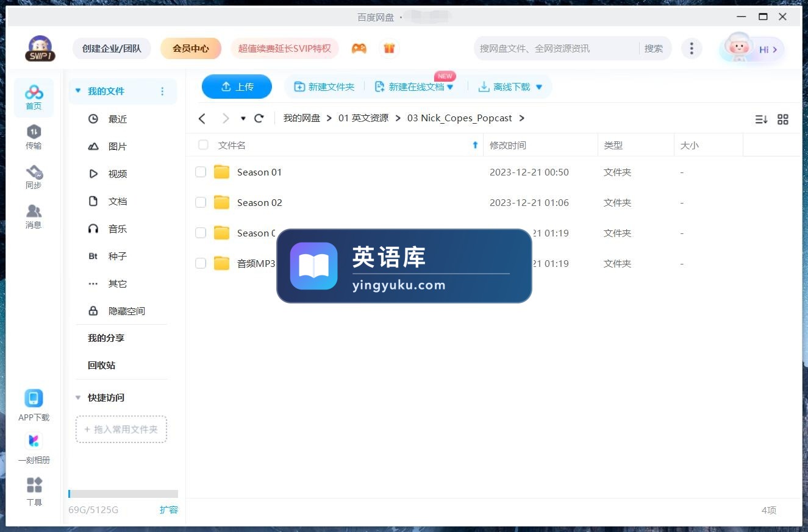Expand the chevron after 01 英文资源
The height and width of the screenshot is (532, 808).
click(x=398, y=118)
